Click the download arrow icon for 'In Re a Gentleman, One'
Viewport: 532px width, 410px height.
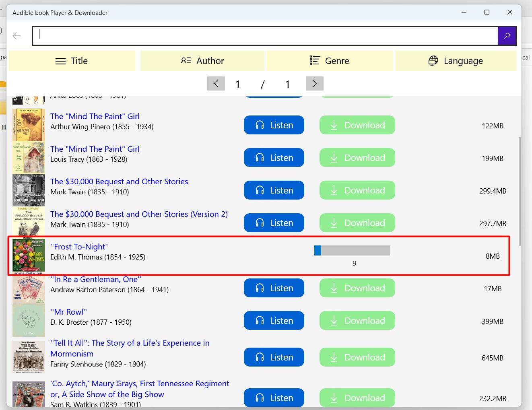(334, 288)
